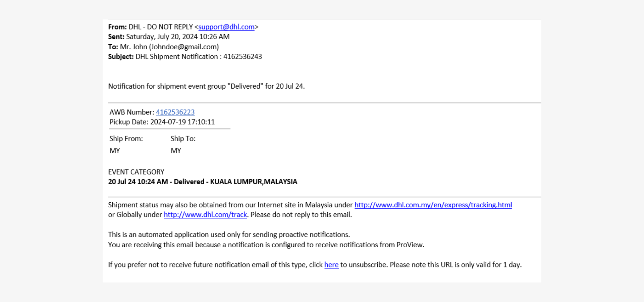Click the 'Notification for shipment event group' line

click(206, 86)
